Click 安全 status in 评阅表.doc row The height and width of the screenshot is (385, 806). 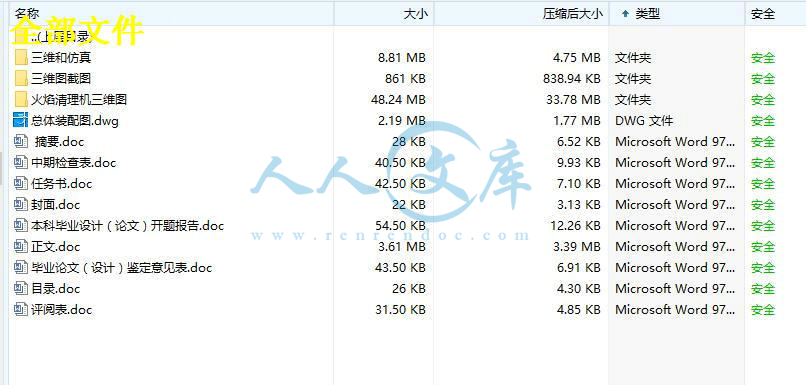(763, 309)
